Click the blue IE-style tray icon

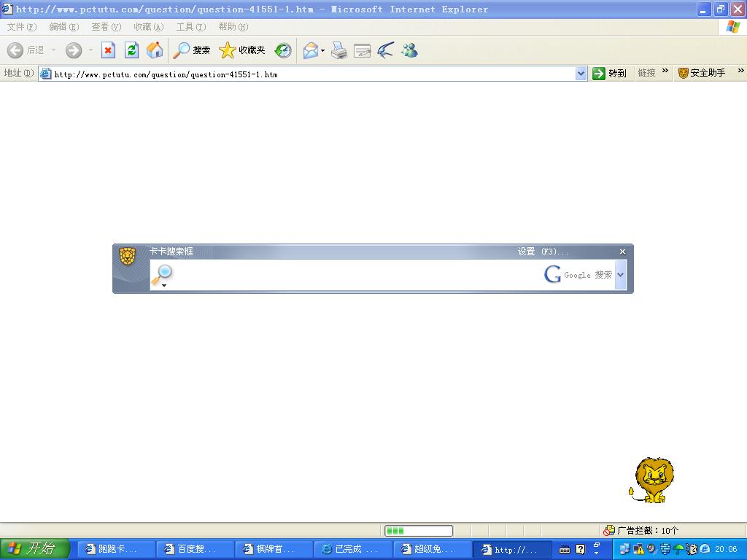coord(705,550)
